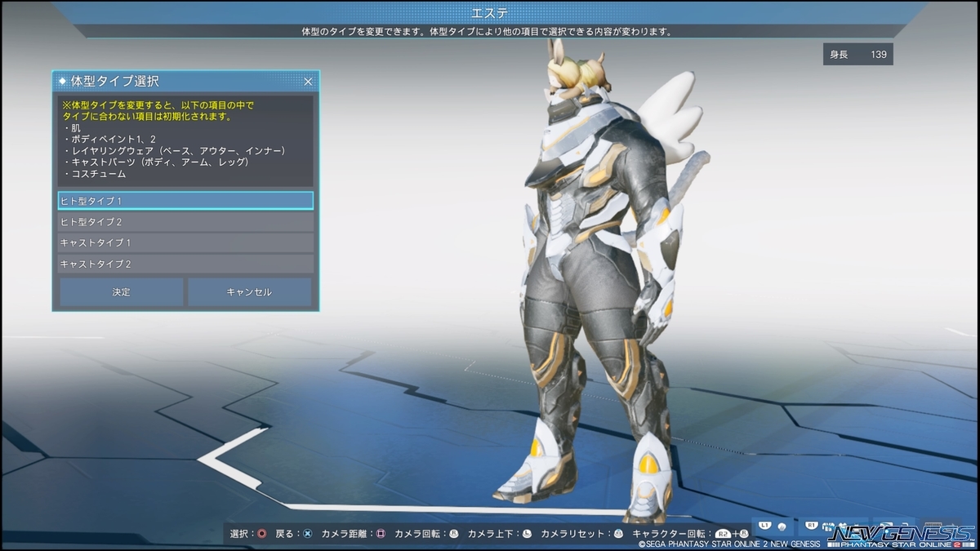Click the circle icon next to 選択
The width and height of the screenshot is (980, 551).
coord(261,534)
